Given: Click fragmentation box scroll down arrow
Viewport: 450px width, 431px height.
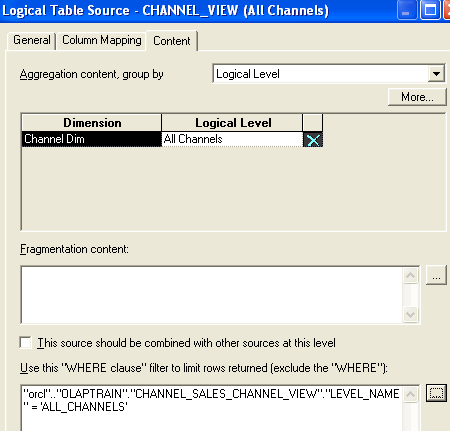Looking at the screenshot, I should pyautogui.click(x=410, y=314).
